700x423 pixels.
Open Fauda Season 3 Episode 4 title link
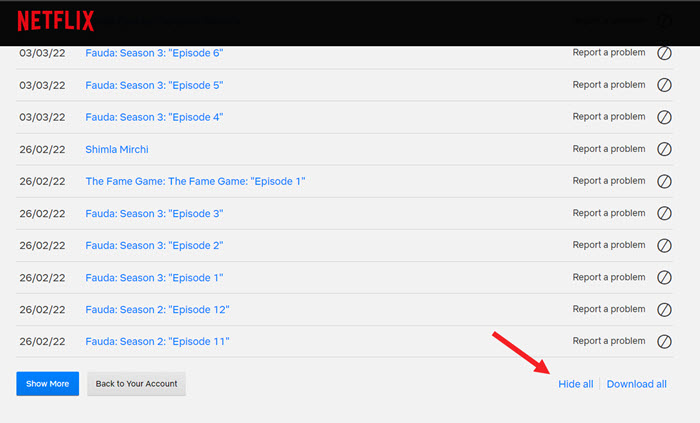coord(154,117)
